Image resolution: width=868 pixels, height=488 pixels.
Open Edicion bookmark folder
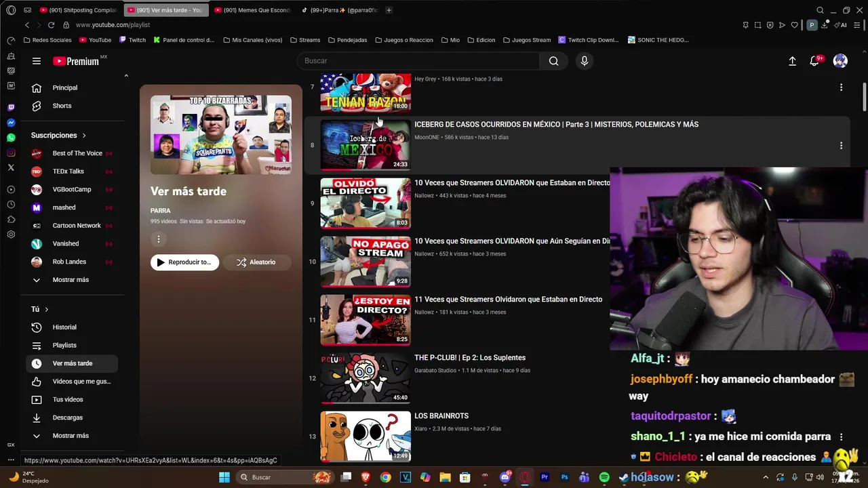point(481,40)
